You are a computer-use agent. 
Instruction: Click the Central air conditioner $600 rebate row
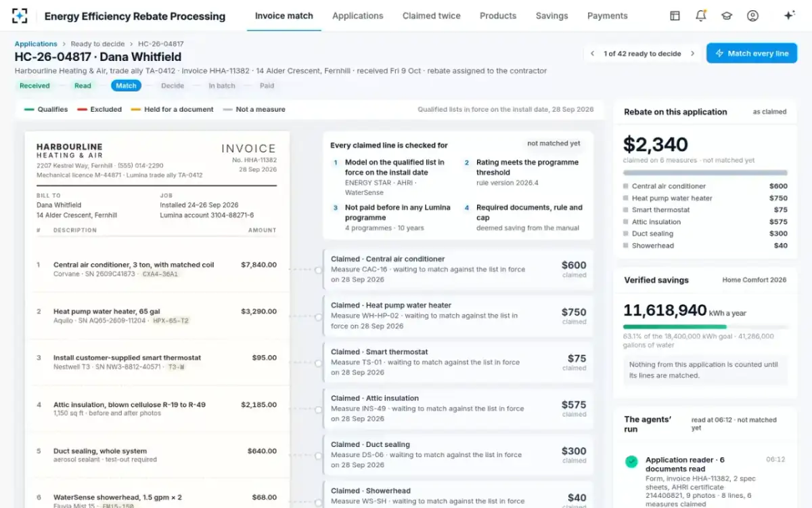[705, 186]
